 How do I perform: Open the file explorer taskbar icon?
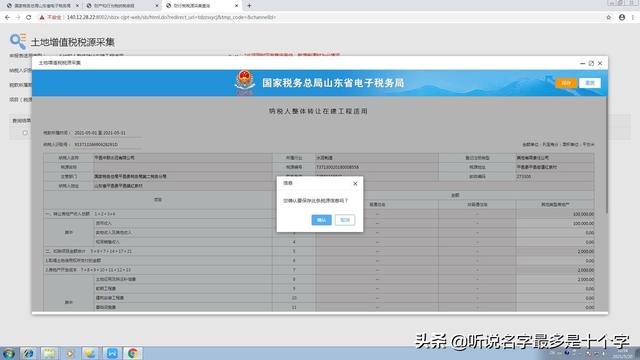(49, 353)
